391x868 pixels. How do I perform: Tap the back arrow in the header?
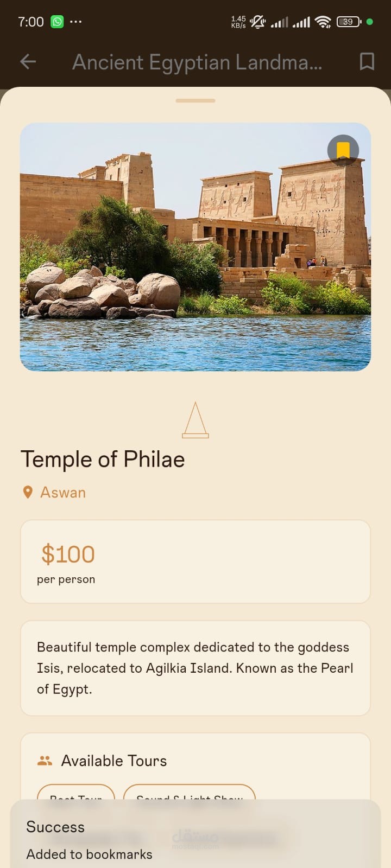coord(28,62)
